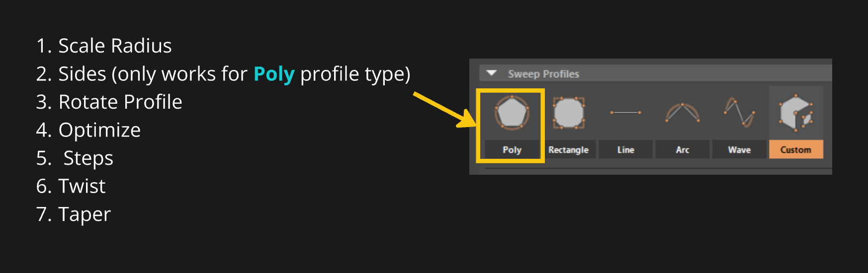
Task: Click the orange Custom label button
Action: click(795, 149)
